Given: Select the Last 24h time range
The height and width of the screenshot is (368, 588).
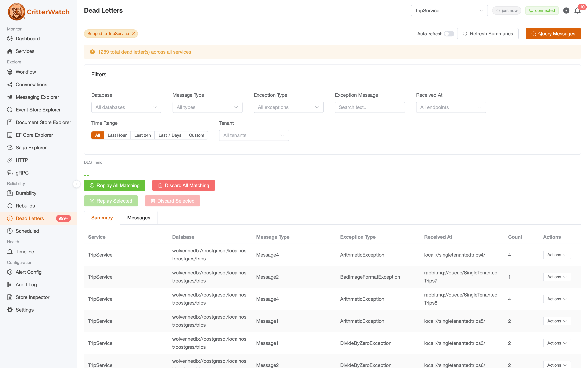Looking at the screenshot, I should click(142, 135).
